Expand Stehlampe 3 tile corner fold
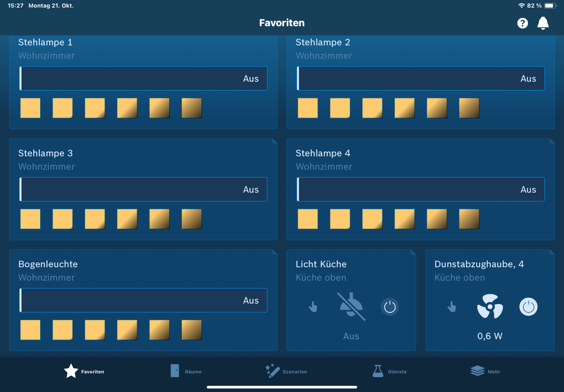Viewport: 564px width, 392px height. (274, 141)
